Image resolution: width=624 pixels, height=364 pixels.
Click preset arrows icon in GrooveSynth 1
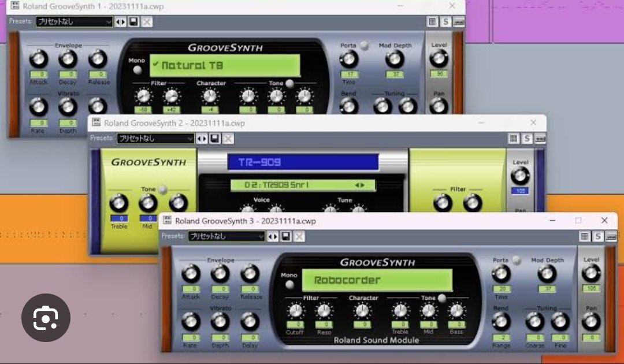pyautogui.click(x=120, y=21)
